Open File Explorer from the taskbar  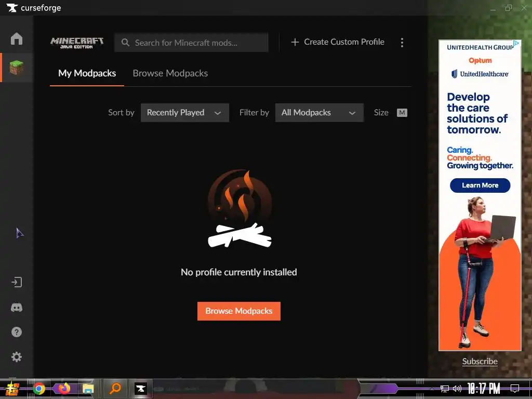point(88,389)
